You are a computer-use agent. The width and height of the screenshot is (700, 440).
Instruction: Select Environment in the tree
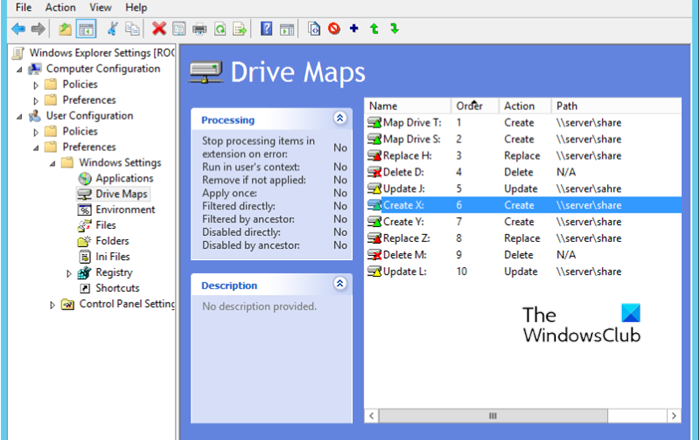pos(124,210)
